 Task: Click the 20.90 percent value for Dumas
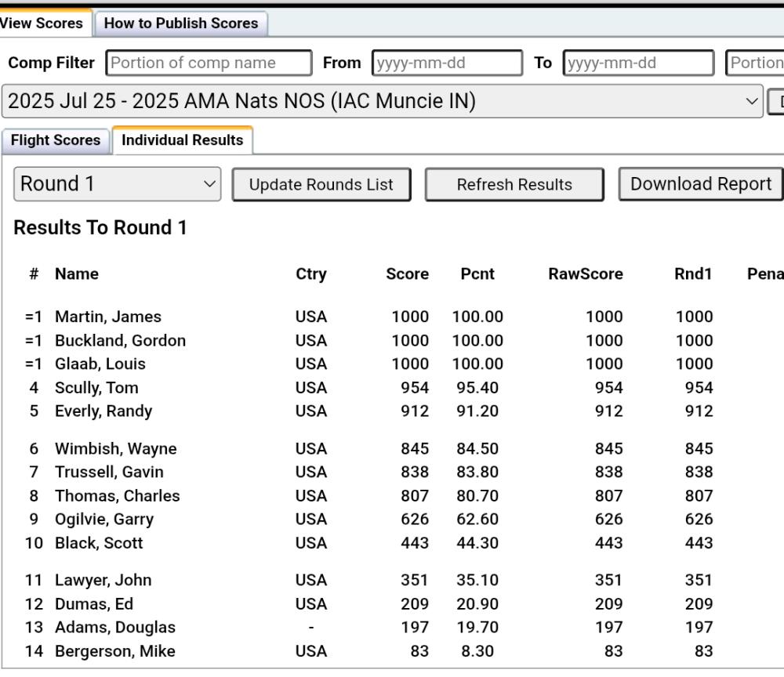click(477, 604)
